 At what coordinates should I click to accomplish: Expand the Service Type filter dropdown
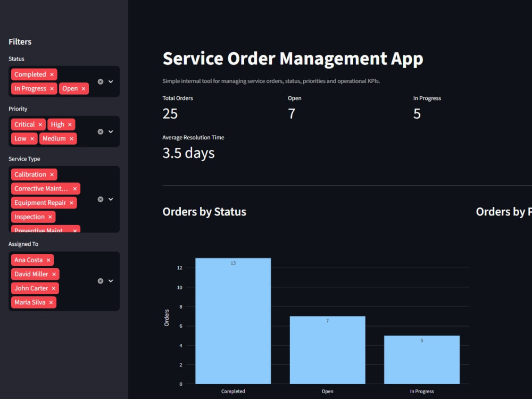click(x=111, y=199)
